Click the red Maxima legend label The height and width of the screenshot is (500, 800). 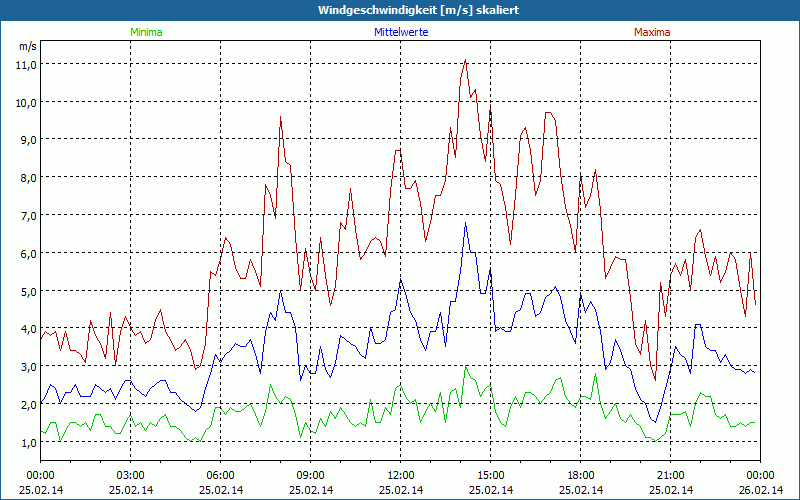point(652,32)
